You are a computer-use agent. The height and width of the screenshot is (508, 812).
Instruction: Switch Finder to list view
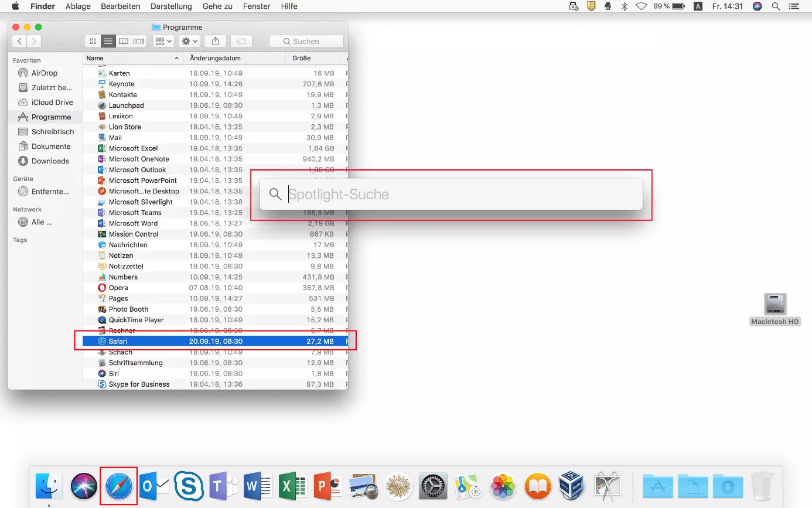point(108,41)
